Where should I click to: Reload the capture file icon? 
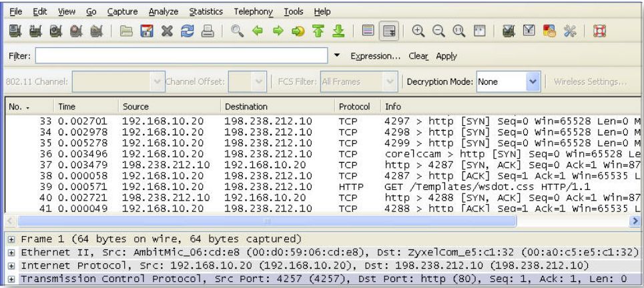click(x=188, y=31)
